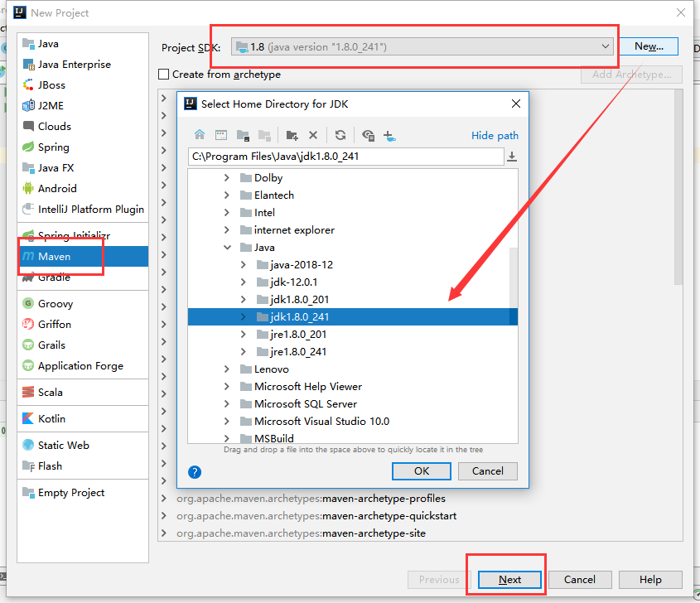Select Clouds project type
The image size is (700, 603).
[83, 126]
